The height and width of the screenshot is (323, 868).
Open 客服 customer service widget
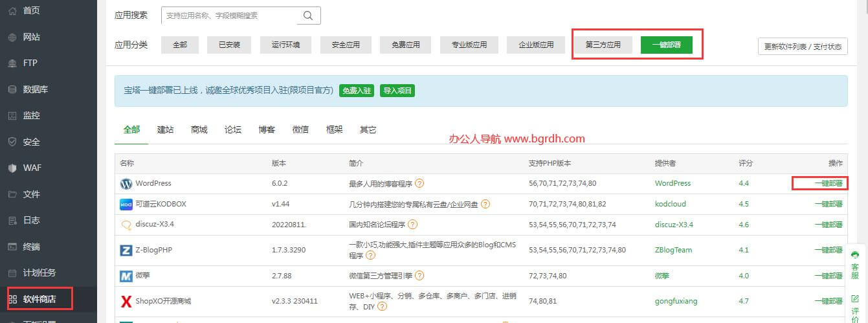[x=855, y=265]
